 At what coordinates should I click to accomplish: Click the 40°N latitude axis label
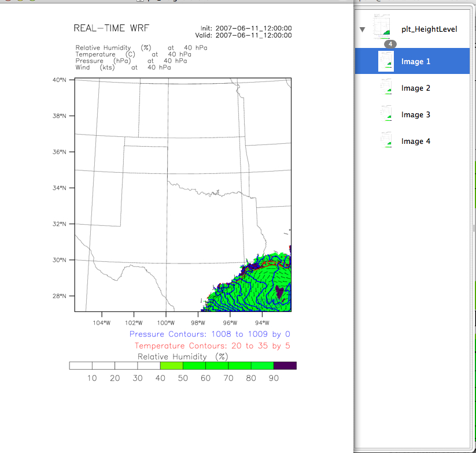pos(60,80)
